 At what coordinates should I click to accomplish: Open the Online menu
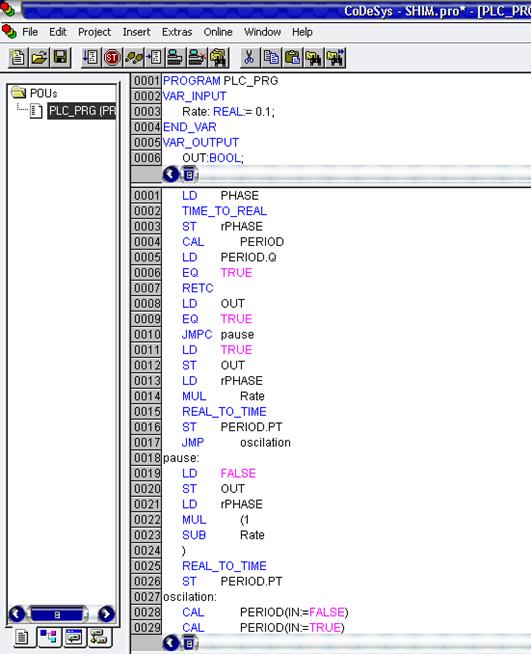pyautogui.click(x=218, y=32)
